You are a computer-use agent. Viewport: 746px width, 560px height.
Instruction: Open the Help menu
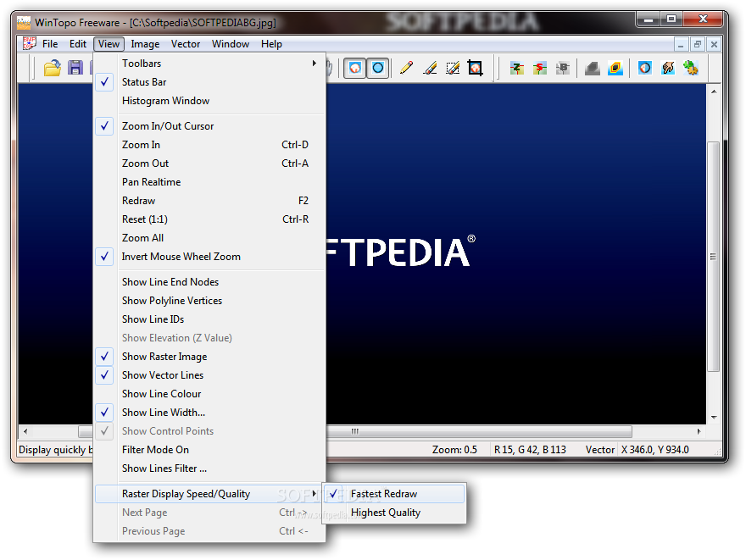271,44
